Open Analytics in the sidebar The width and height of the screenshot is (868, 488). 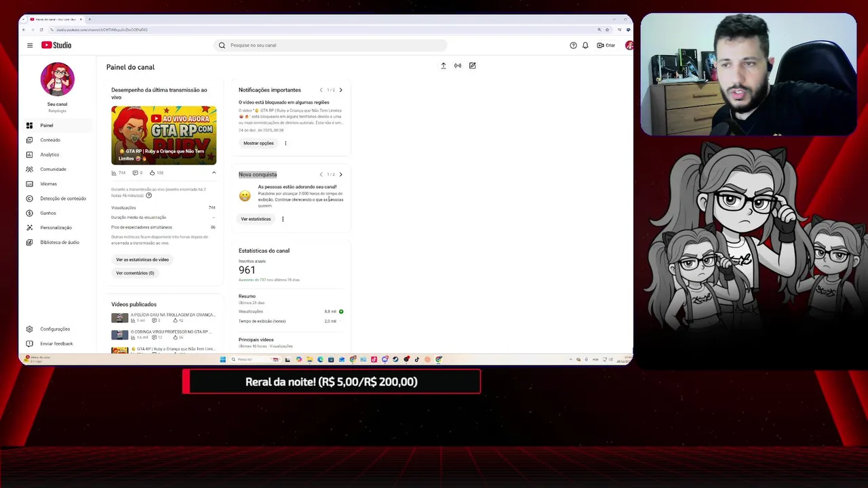pyautogui.click(x=57, y=155)
